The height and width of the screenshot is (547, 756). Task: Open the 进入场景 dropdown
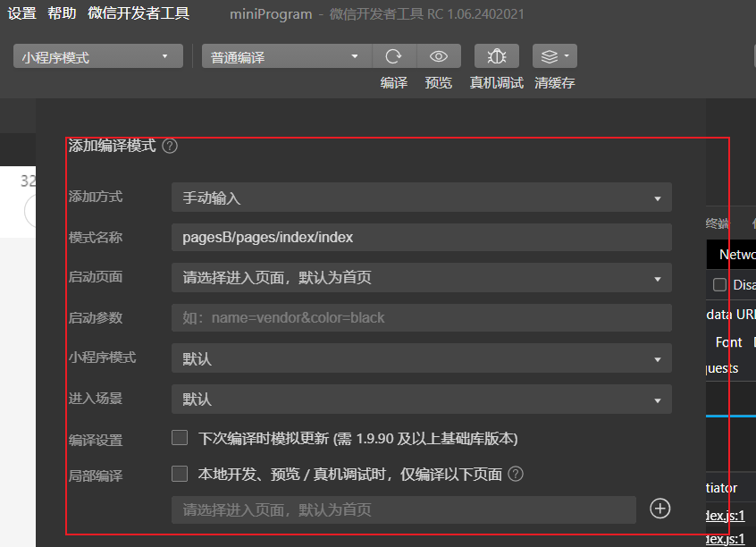[420, 399]
